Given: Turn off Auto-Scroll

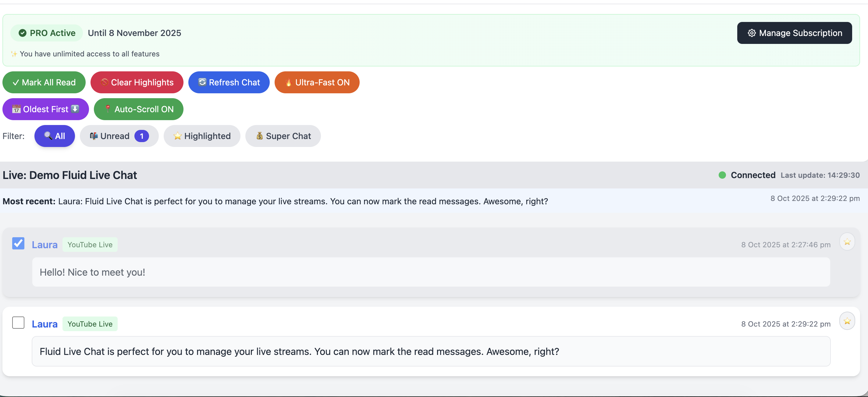Looking at the screenshot, I should pyautogui.click(x=138, y=109).
